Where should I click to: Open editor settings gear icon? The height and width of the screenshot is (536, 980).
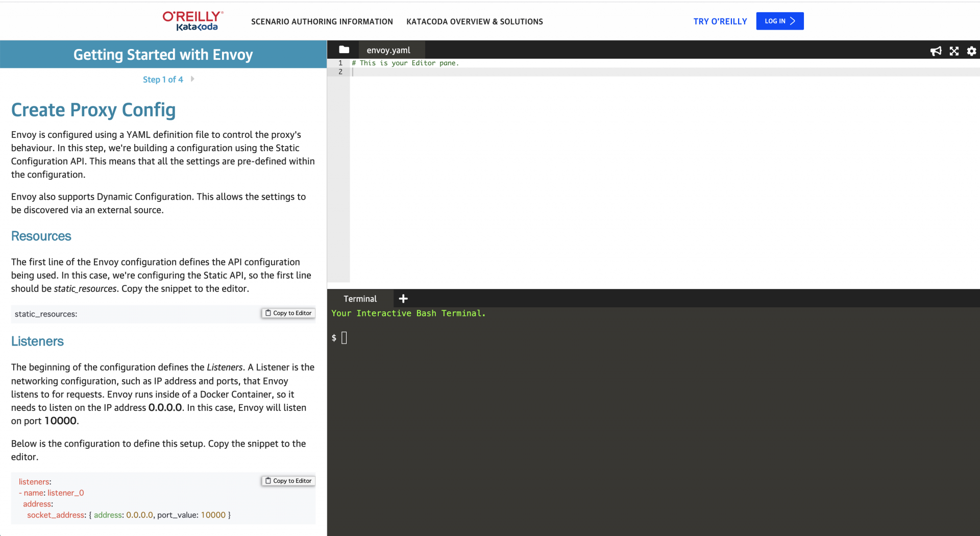pyautogui.click(x=971, y=51)
